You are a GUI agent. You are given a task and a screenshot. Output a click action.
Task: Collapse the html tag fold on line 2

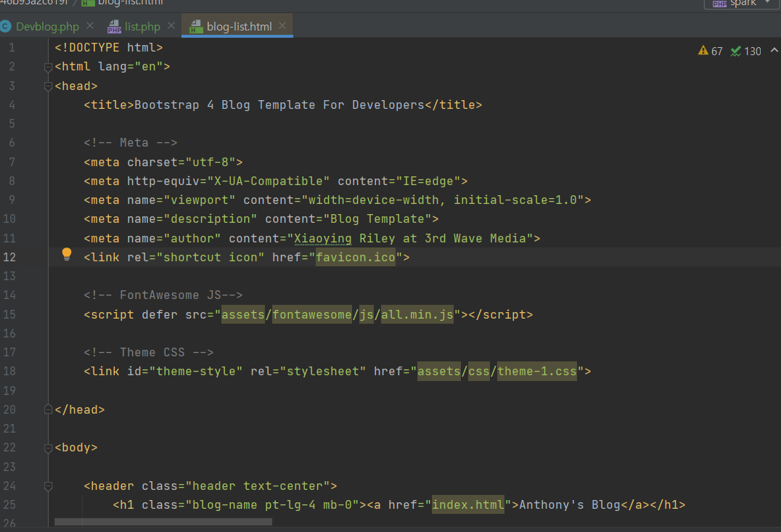tap(49, 67)
